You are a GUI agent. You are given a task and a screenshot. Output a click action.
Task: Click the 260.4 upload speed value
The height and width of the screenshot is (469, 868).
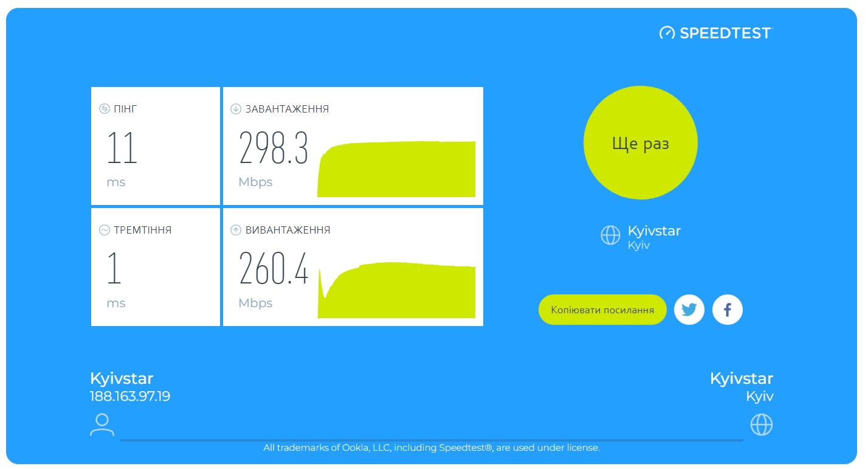point(274,269)
